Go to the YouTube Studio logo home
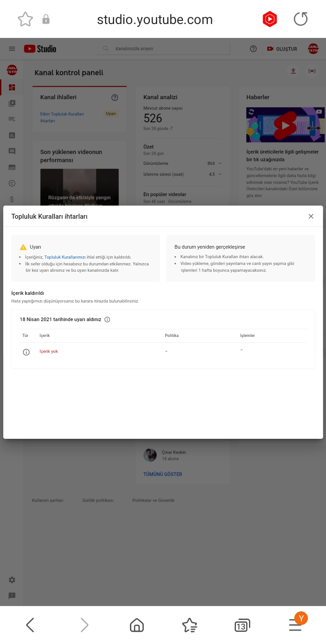Image resolution: width=326 pixels, height=644 pixels. coord(40,49)
